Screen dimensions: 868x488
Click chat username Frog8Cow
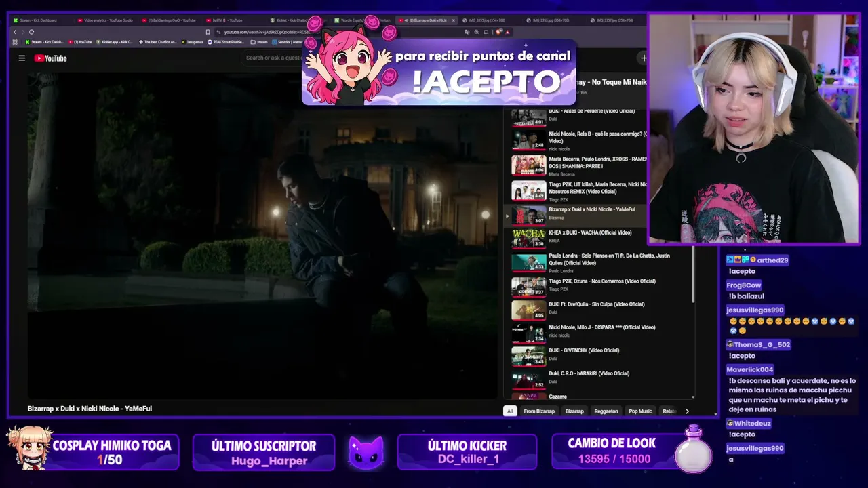743,285
